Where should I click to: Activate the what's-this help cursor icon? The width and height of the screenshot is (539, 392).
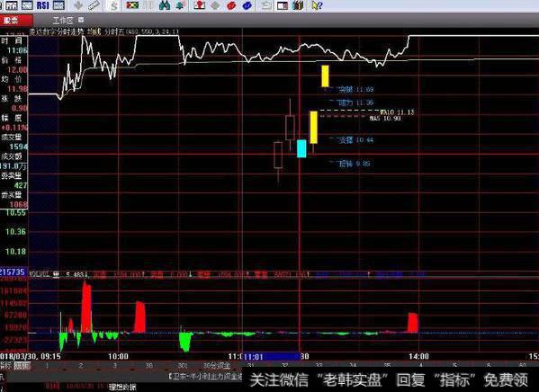pyautogui.click(x=317, y=5)
